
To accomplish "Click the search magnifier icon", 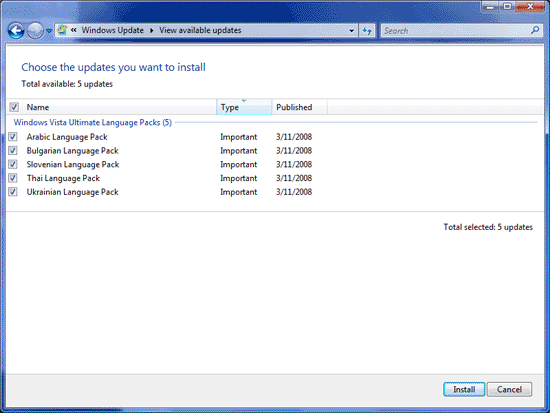I will tap(535, 30).
